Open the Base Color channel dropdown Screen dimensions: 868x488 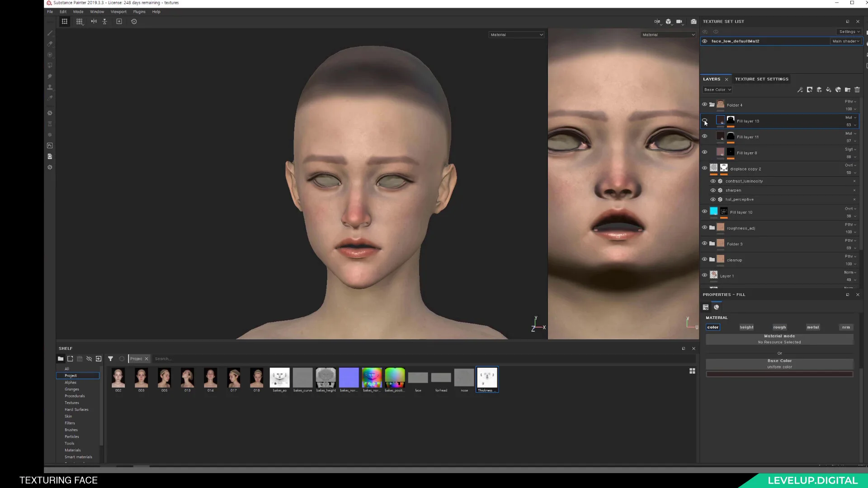717,90
